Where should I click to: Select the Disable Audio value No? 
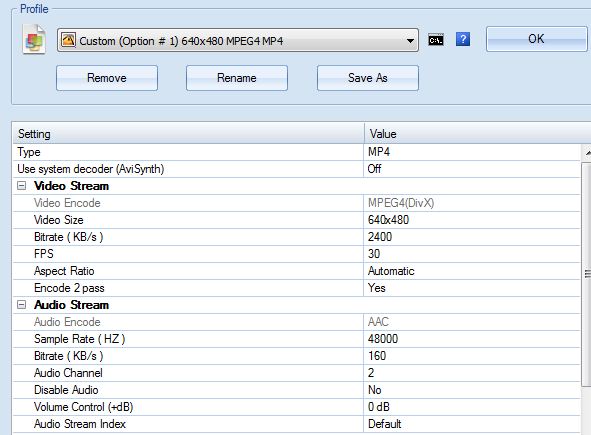coord(375,390)
